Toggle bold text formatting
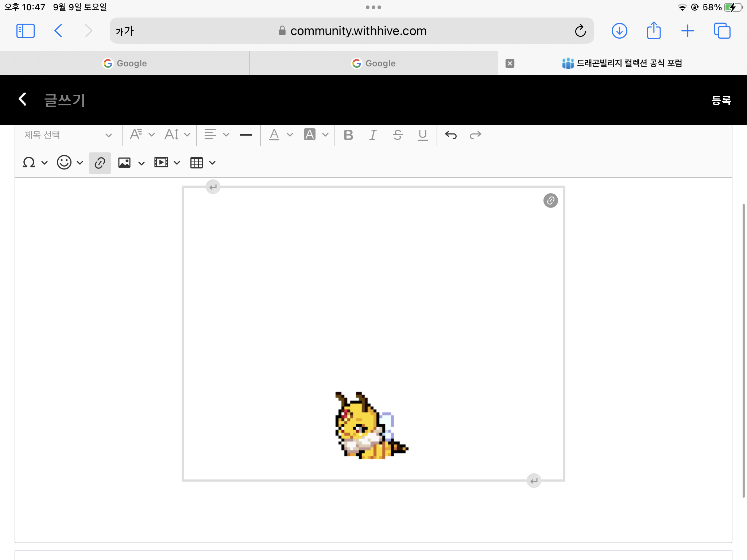The height and width of the screenshot is (560, 747). pyautogui.click(x=348, y=135)
